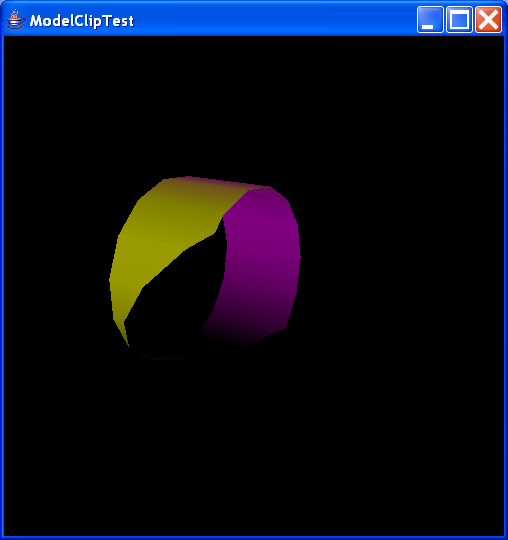Minimize the ModelClipTest window

pos(430,20)
